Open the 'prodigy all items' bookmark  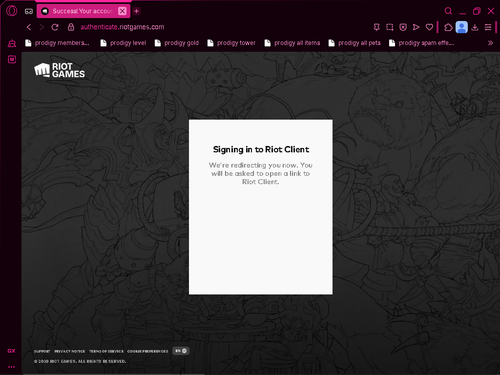pyautogui.click(x=292, y=43)
